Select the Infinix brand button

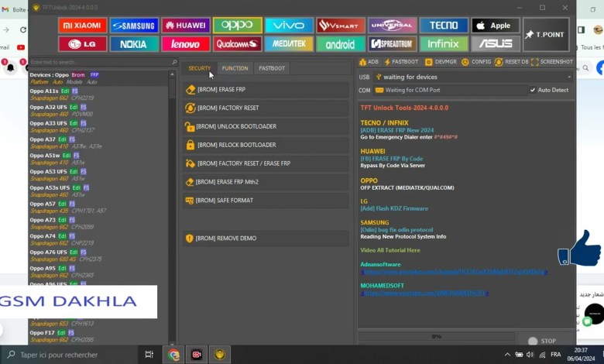(444, 44)
